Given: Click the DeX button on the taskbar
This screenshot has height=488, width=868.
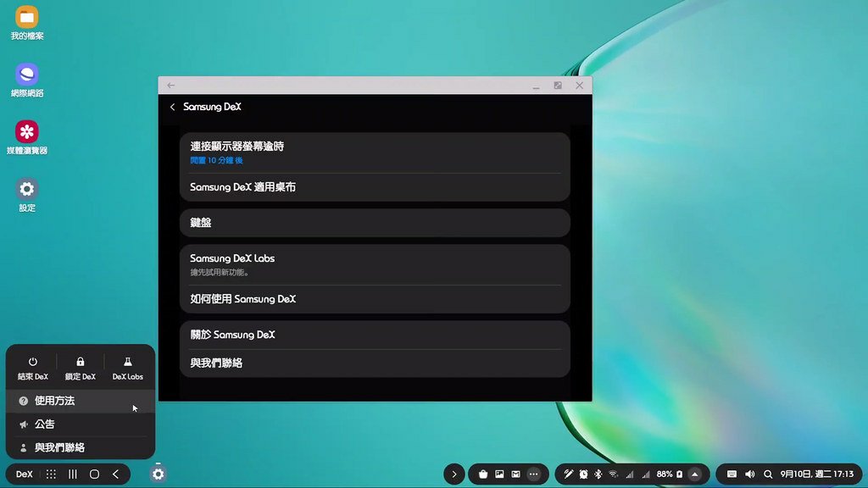Looking at the screenshot, I should click(x=25, y=474).
